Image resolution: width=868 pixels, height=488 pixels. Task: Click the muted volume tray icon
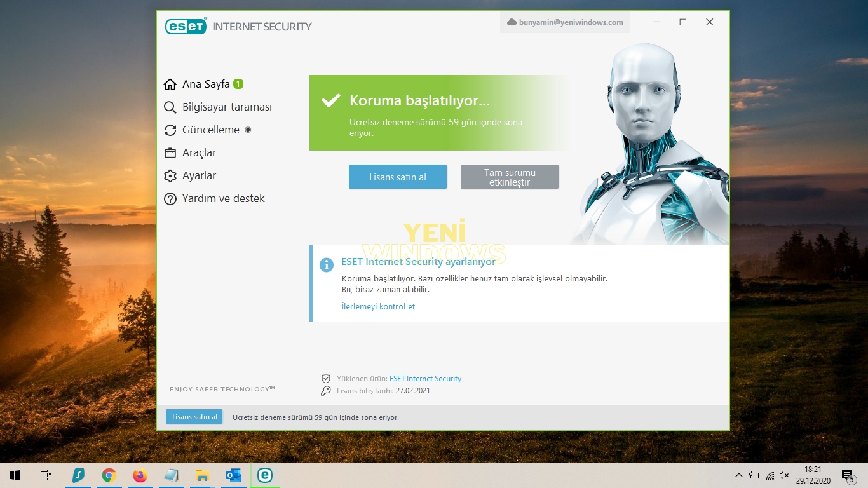click(x=785, y=475)
